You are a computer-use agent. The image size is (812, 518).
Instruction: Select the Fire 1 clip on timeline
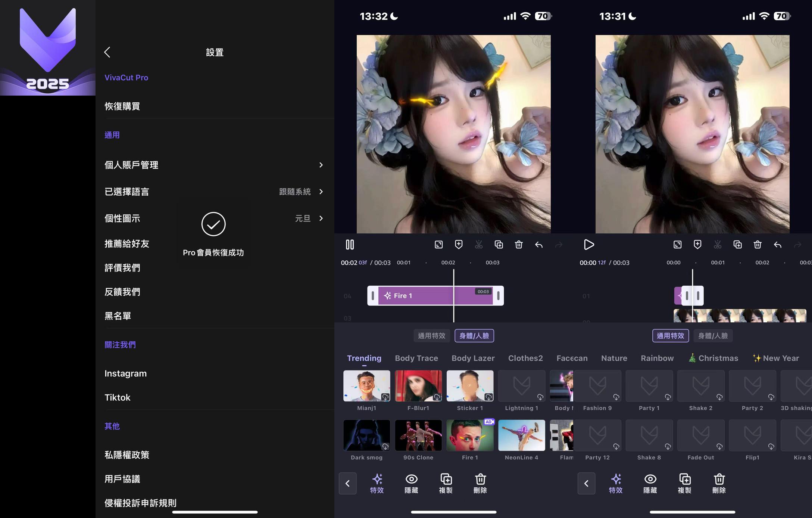click(x=435, y=296)
